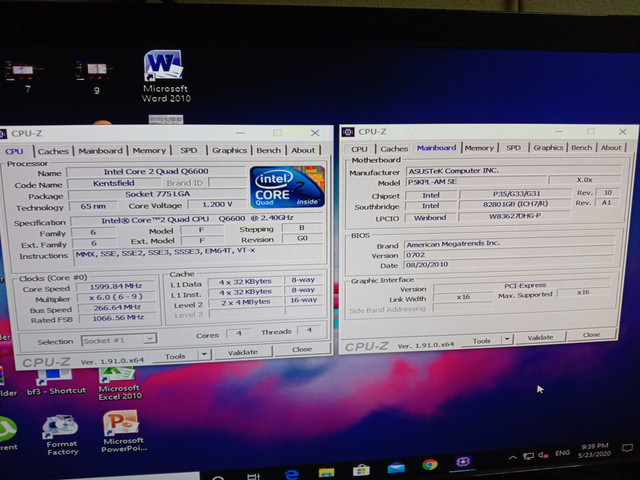
Task: Open Graphics tab in left CPU-Z window
Action: (229, 150)
